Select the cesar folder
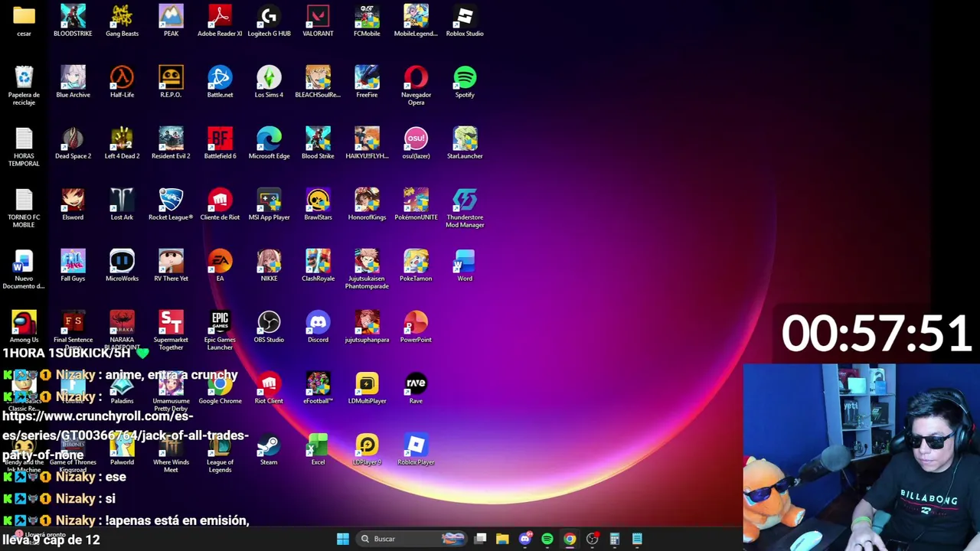This screenshot has width=980, height=551. click(24, 21)
